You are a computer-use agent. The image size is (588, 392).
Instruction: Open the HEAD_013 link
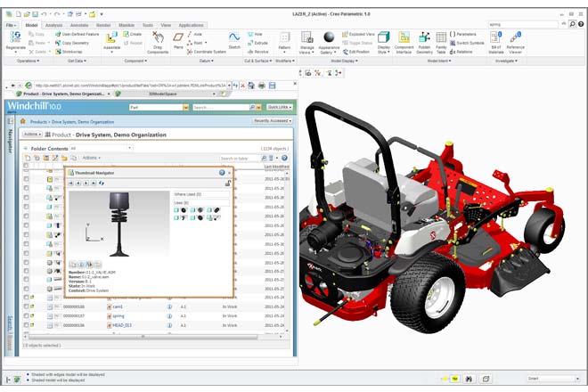pyautogui.click(x=122, y=325)
